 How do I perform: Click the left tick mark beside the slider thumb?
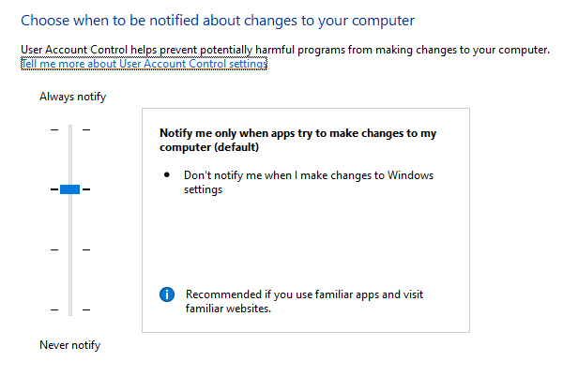click(53, 189)
